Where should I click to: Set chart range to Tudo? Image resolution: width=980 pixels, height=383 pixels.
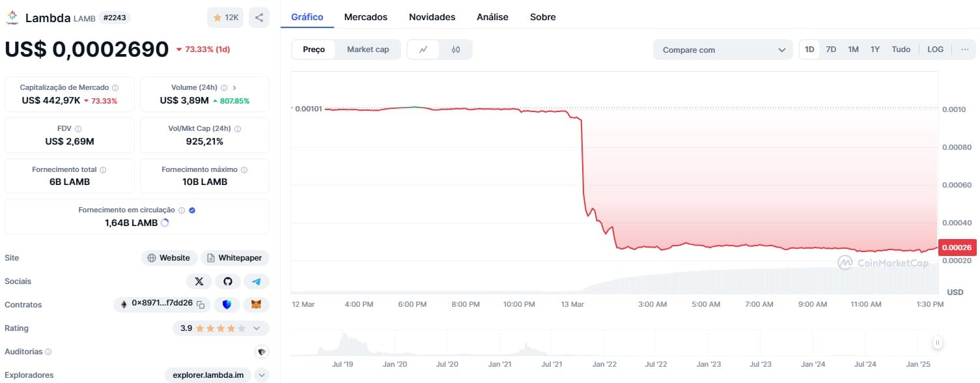(x=901, y=50)
